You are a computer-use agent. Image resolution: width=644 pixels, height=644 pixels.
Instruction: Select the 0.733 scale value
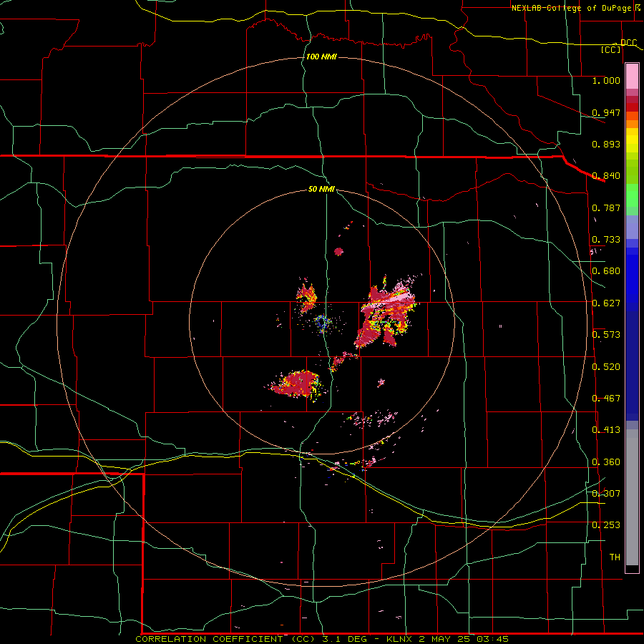pyautogui.click(x=606, y=240)
